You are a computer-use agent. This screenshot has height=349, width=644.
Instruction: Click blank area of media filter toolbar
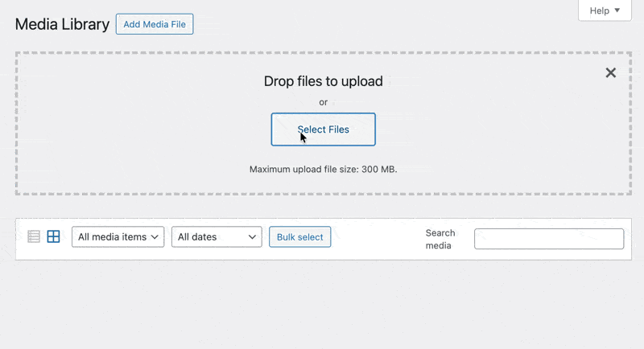click(377, 238)
